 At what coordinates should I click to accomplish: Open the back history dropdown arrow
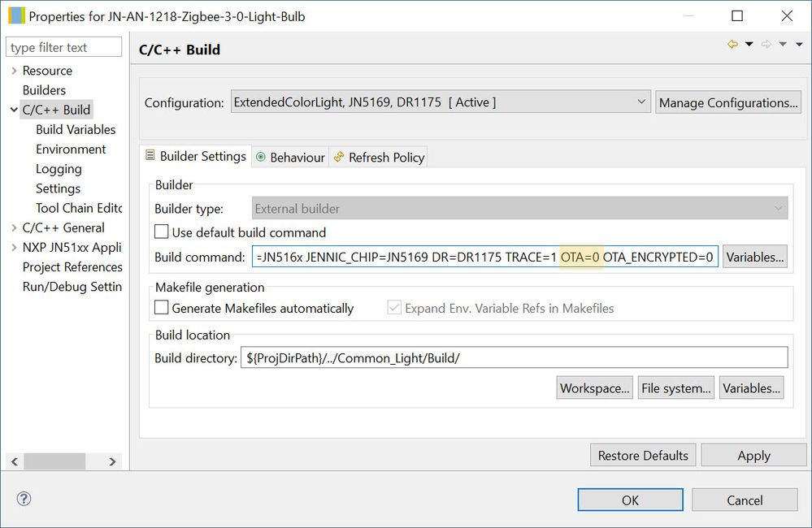749,45
